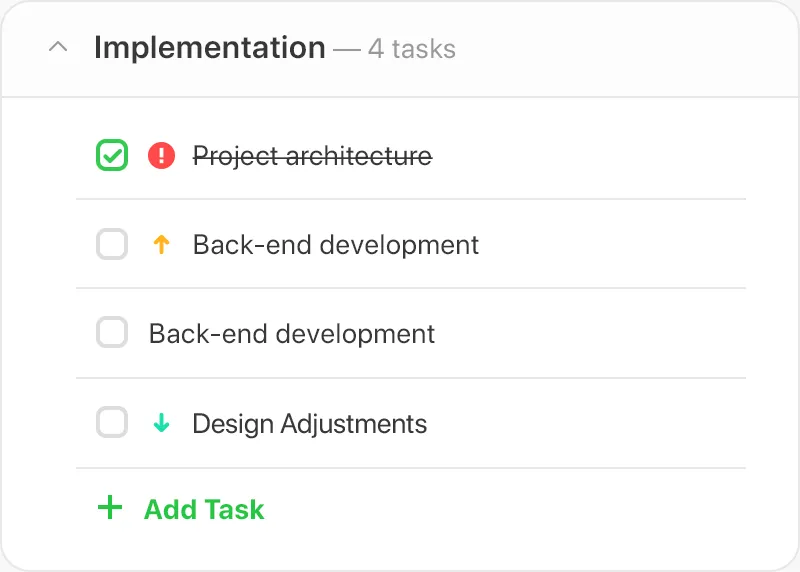Click the border line under Implementation header
Screen dimensions: 800x572
tap(400, 96)
